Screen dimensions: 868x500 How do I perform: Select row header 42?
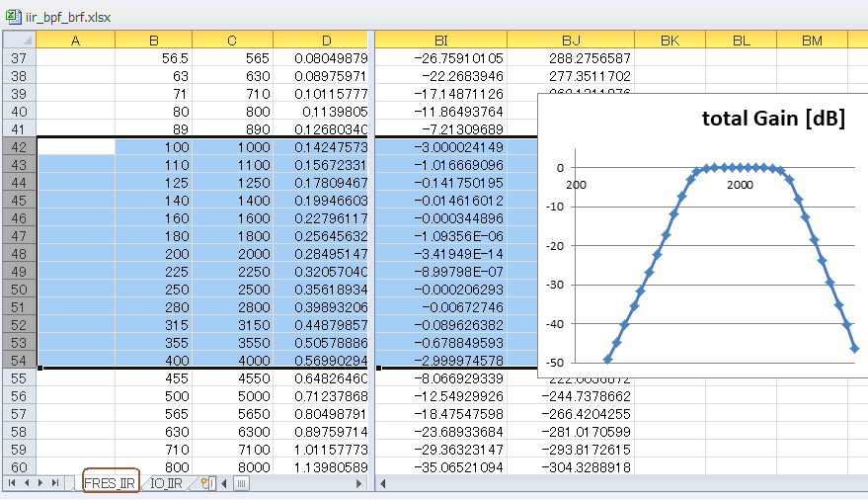tap(20, 147)
